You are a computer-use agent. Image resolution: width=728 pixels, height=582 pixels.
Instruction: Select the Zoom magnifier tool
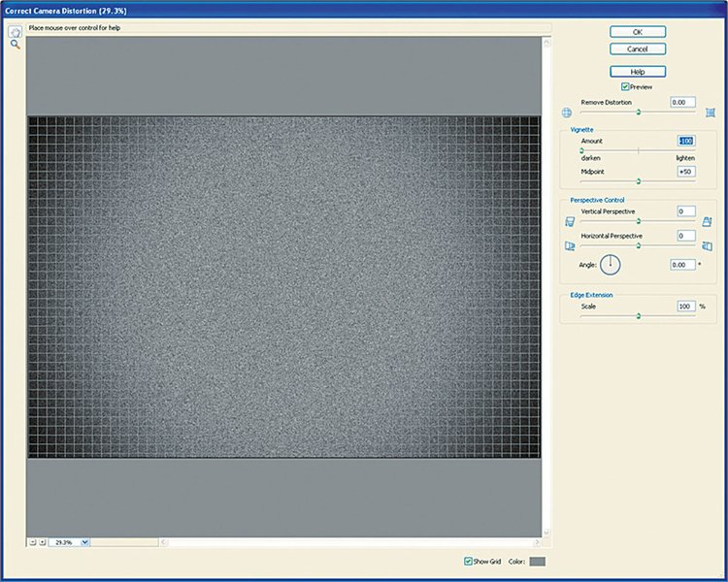16,45
